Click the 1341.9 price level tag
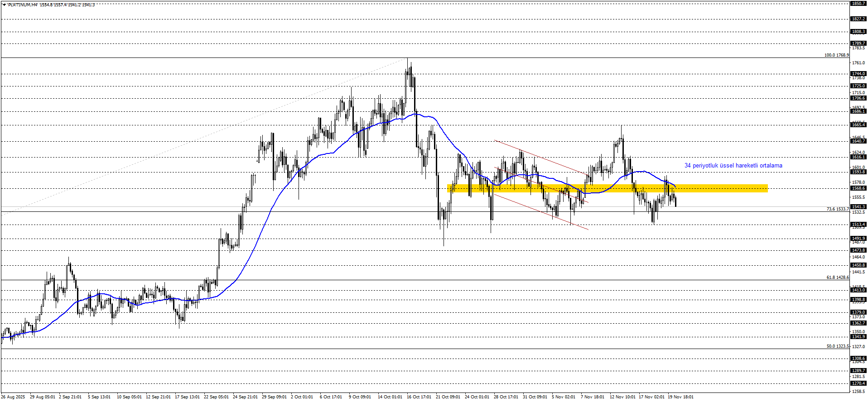This screenshot has width=868, height=402. click(858, 337)
